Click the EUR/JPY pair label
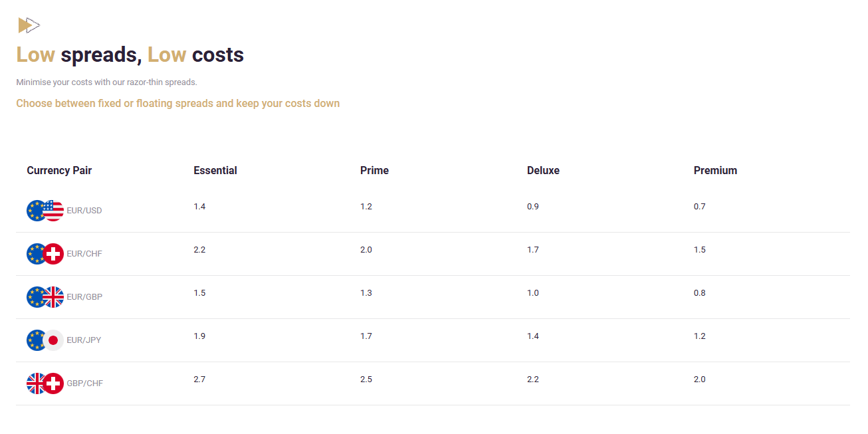This screenshot has height=434, width=868. click(84, 340)
